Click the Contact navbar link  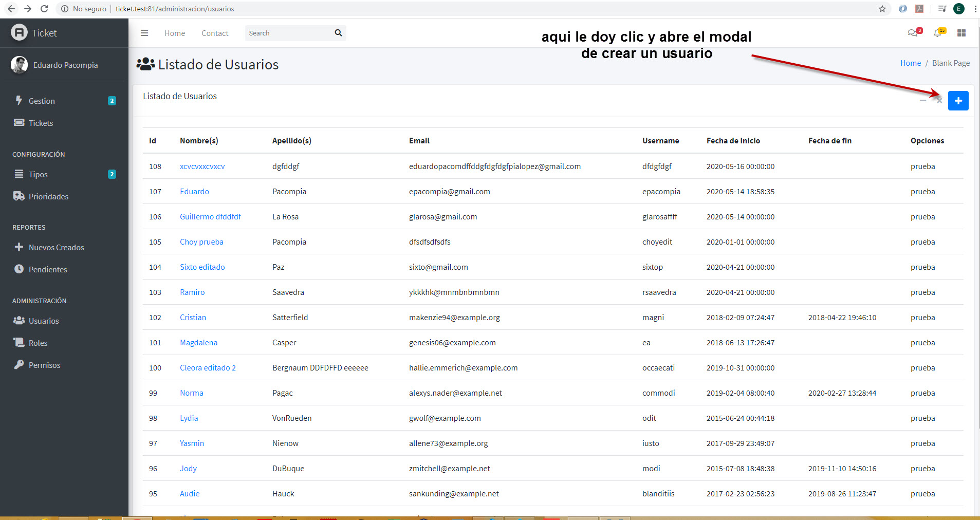(x=215, y=33)
